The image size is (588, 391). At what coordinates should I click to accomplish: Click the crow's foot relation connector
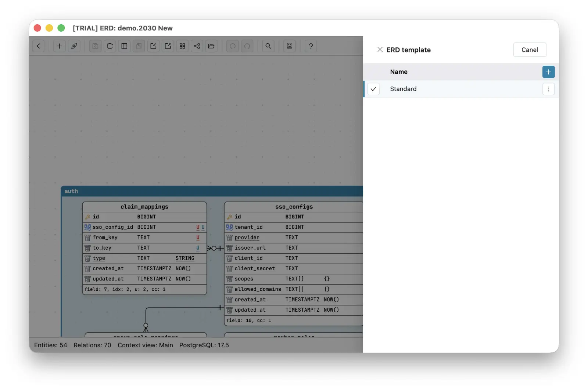215,248
